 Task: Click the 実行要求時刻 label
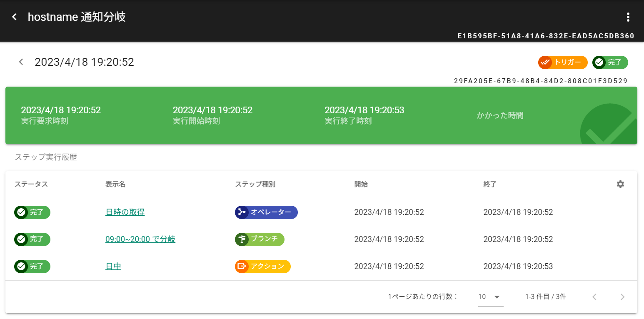click(45, 121)
